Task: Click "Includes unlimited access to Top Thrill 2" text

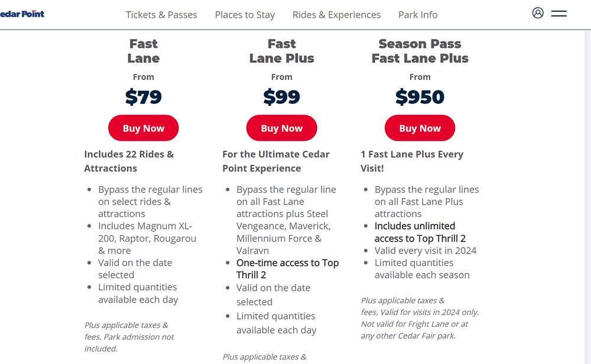Action: coord(420,232)
